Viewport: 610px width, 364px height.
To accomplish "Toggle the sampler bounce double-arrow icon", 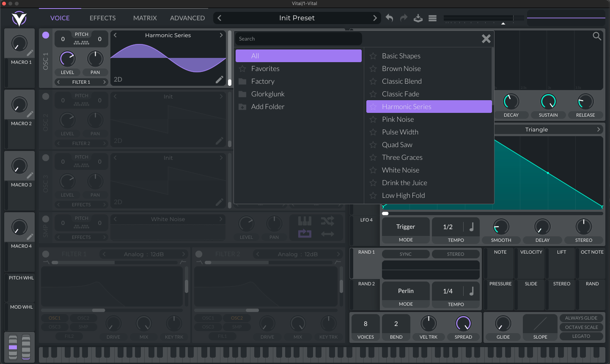I will pos(327,234).
